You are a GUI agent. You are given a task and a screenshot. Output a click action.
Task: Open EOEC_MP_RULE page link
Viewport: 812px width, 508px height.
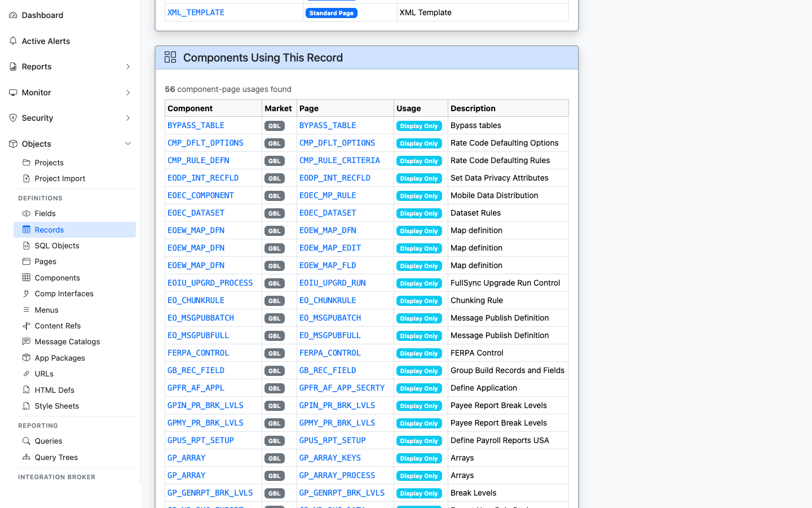click(328, 195)
